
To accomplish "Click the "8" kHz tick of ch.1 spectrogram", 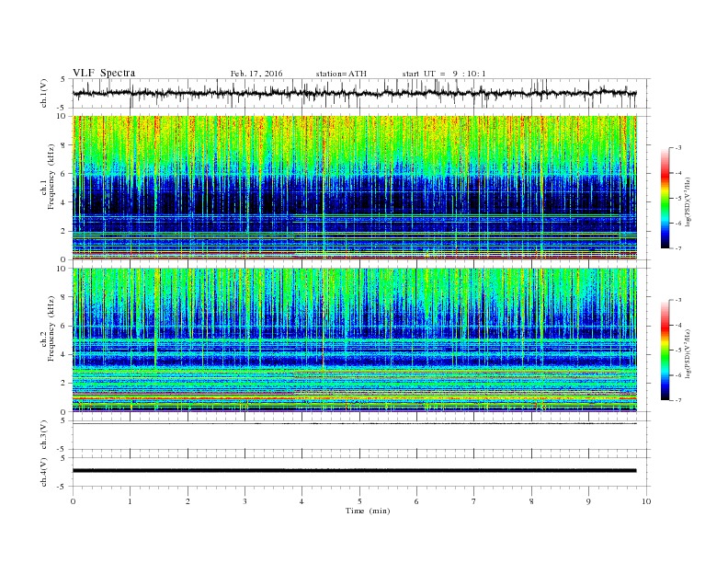I will [63, 145].
